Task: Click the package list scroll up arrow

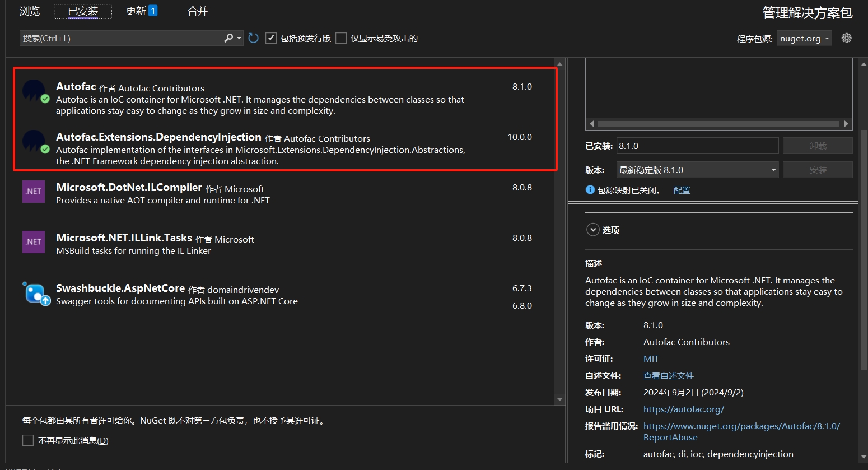Action: 559,64
